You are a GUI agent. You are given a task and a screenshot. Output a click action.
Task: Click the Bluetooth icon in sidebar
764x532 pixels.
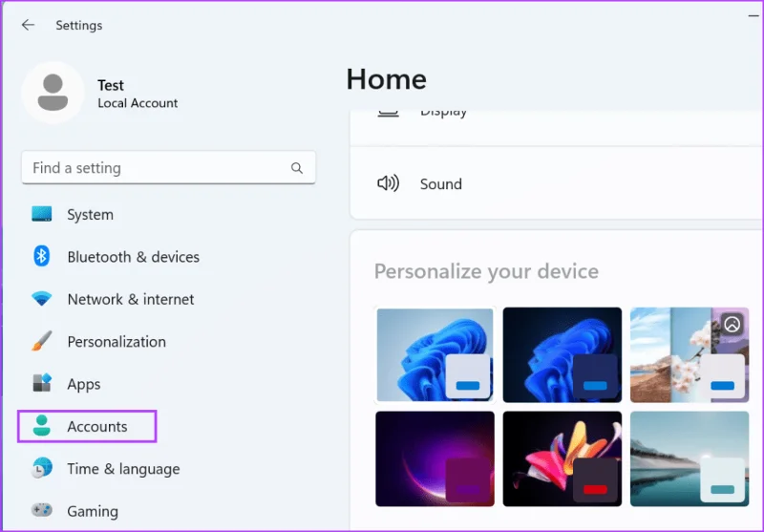click(x=42, y=256)
